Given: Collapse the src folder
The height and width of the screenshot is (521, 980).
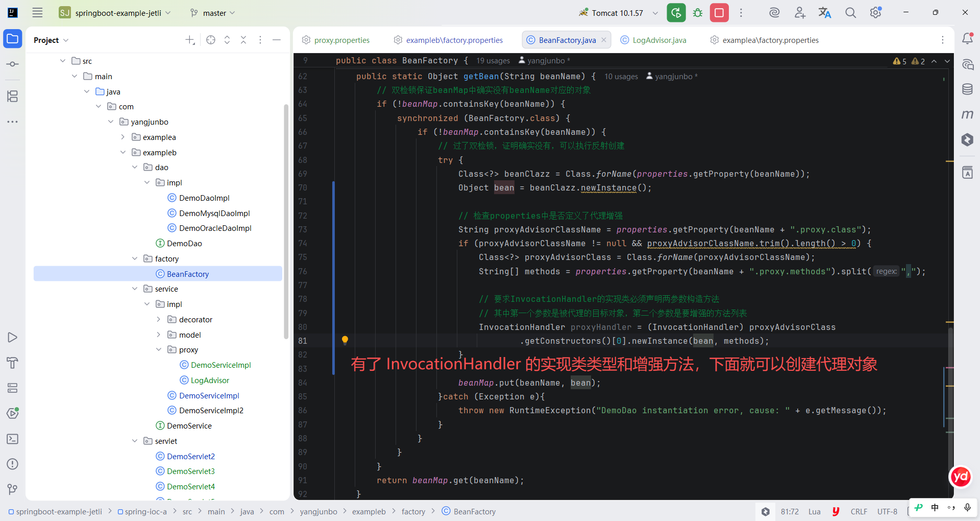Looking at the screenshot, I should [63, 61].
